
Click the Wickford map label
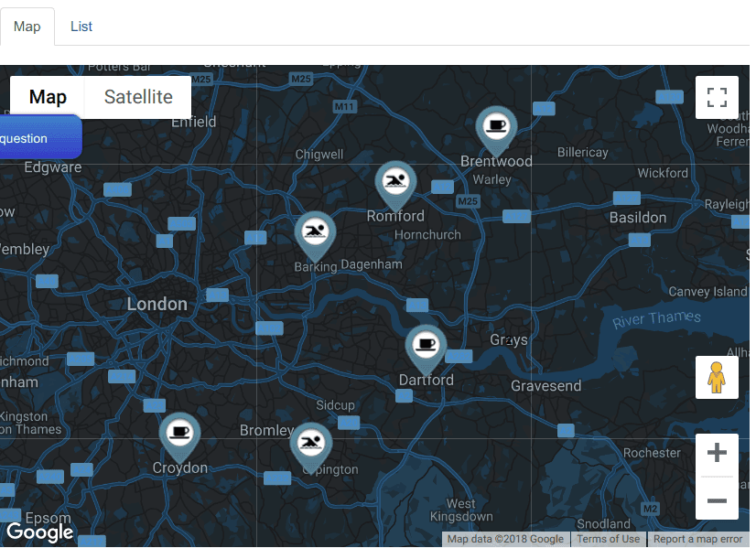[x=663, y=173]
